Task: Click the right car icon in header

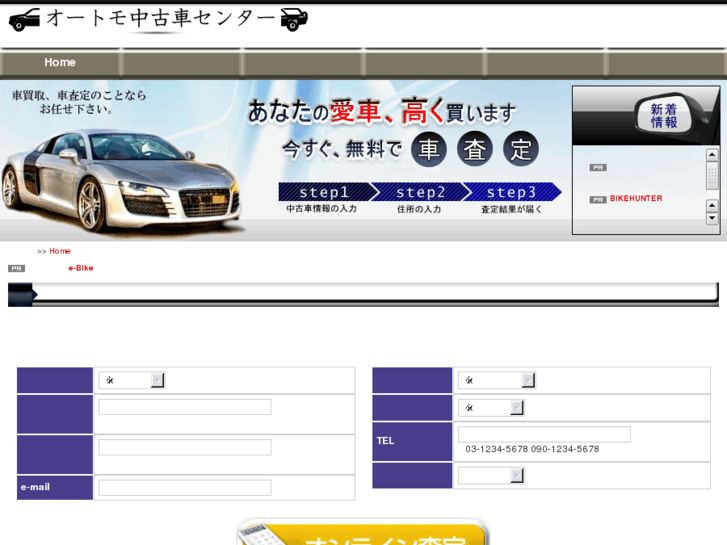Action: tap(294, 20)
